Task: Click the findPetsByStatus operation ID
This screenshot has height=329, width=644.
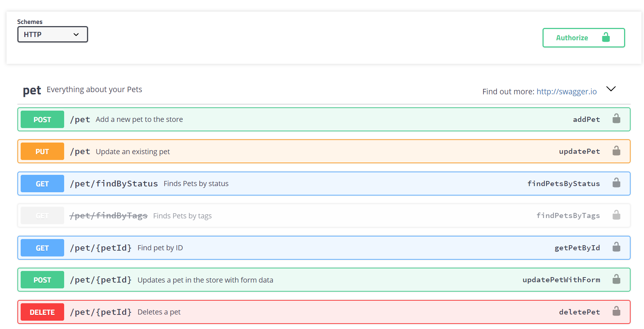Action: coord(564,184)
